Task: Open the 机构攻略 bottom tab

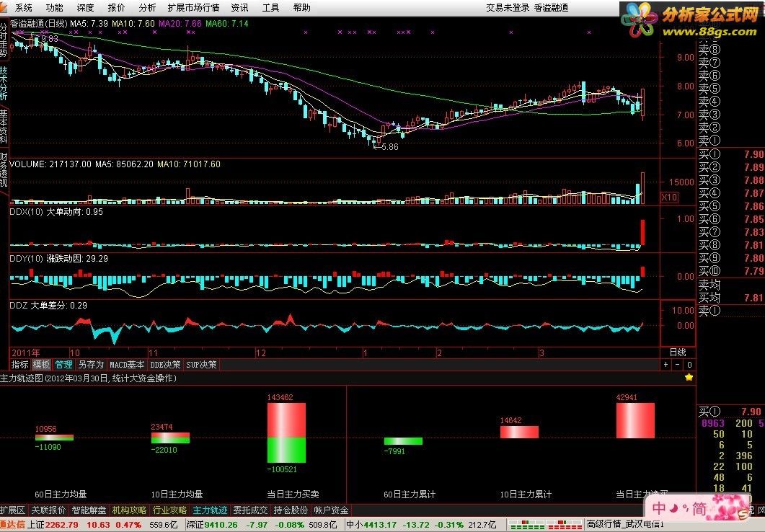Action: pos(129,510)
